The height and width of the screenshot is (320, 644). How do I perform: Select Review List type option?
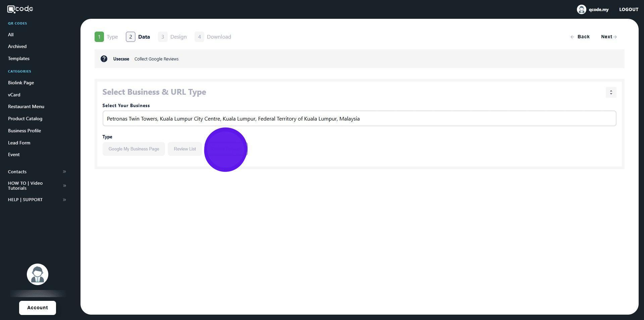[185, 149]
